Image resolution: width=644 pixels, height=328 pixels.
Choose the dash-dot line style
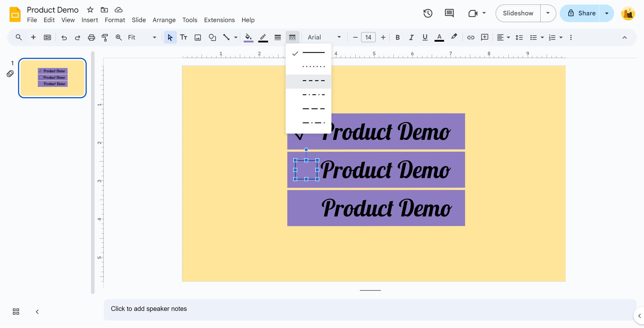tap(309, 95)
